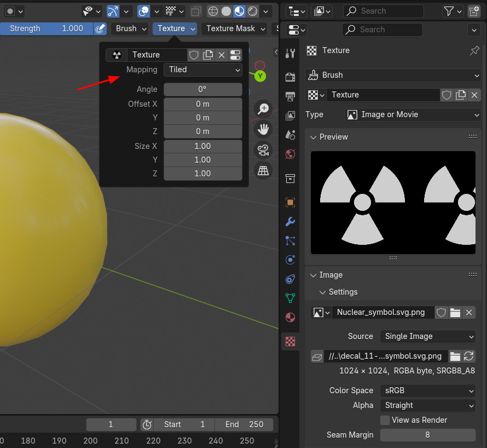Viewport: 487px width, 448px height.
Task: Select rendered viewport shading
Action: click(252, 12)
